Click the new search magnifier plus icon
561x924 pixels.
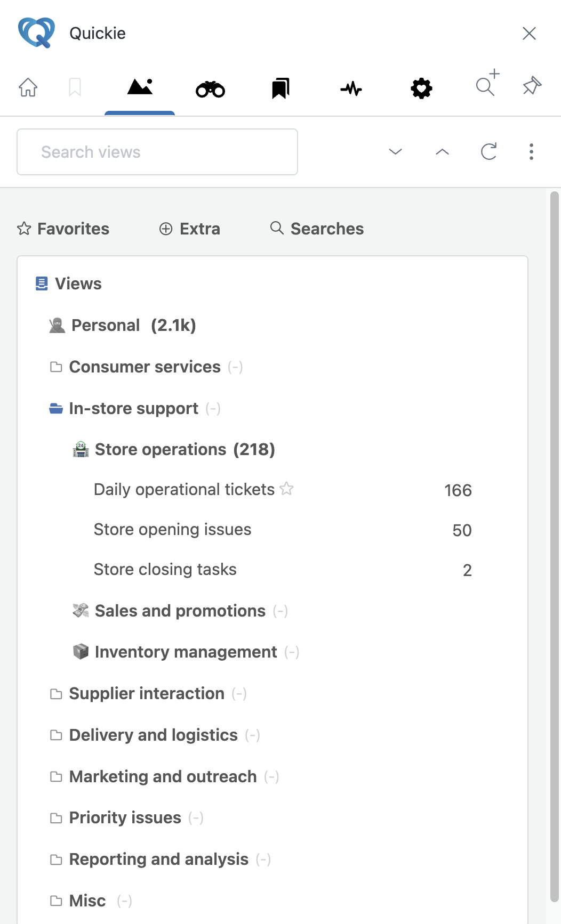pyautogui.click(x=487, y=83)
